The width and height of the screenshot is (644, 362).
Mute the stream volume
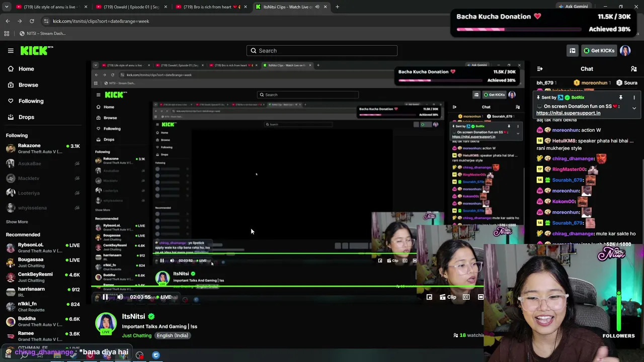[120, 297]
